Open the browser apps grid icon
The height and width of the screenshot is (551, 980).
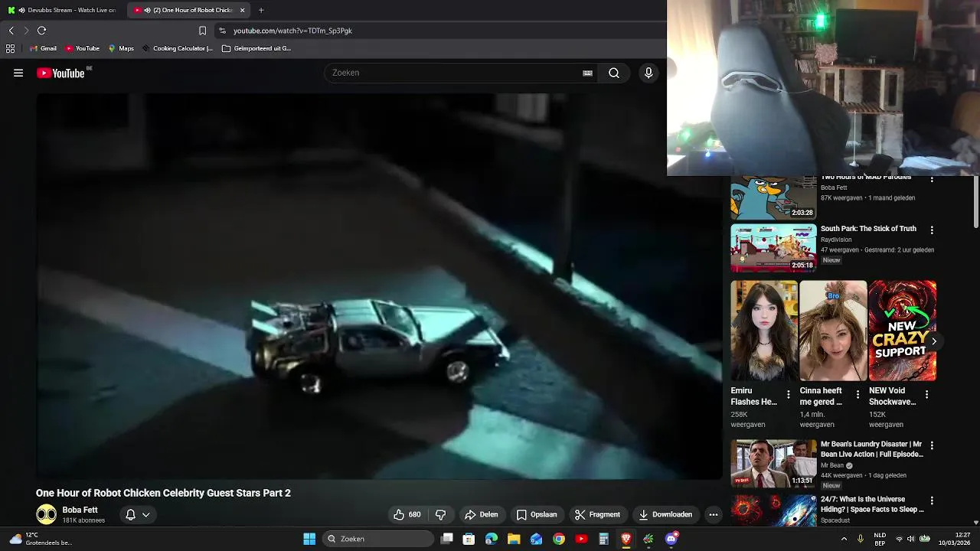[10, 48]
